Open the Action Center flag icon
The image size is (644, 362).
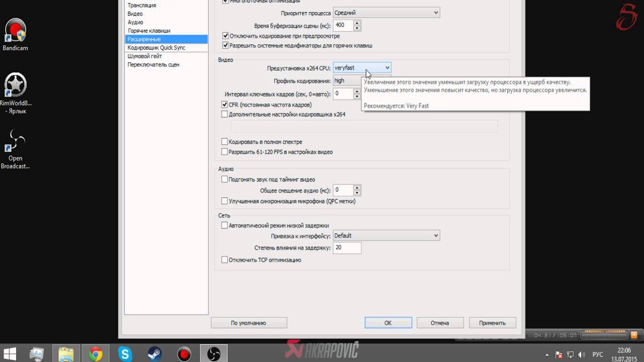(x=558, y=354)
